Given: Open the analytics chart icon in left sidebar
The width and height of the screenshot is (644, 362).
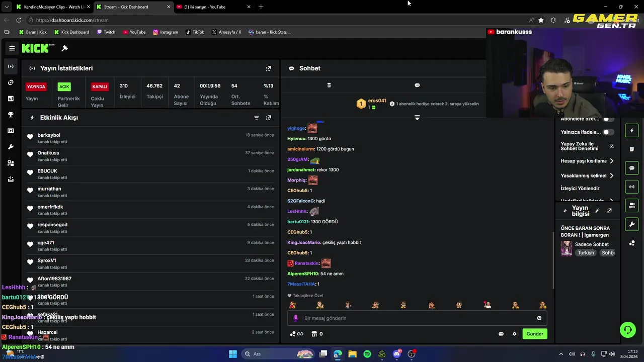Looking at the screenshot, I should pos(11,99).
